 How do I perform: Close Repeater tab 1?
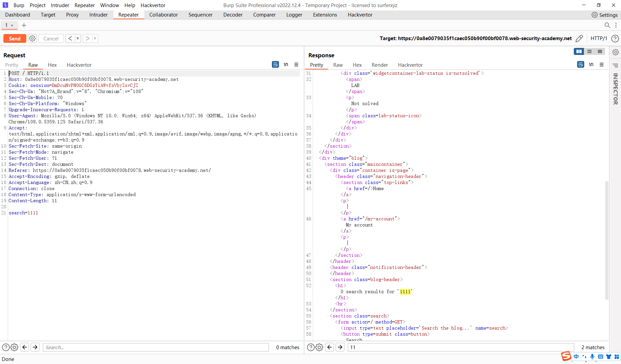pyautogui.click(x=12, y=25)
